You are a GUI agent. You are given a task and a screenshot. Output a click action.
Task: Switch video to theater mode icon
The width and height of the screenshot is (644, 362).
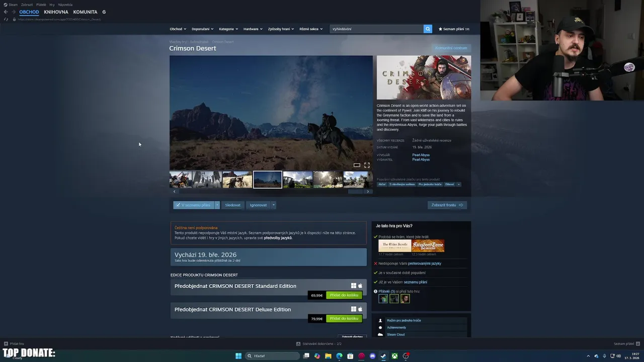(x=357, y=165)
